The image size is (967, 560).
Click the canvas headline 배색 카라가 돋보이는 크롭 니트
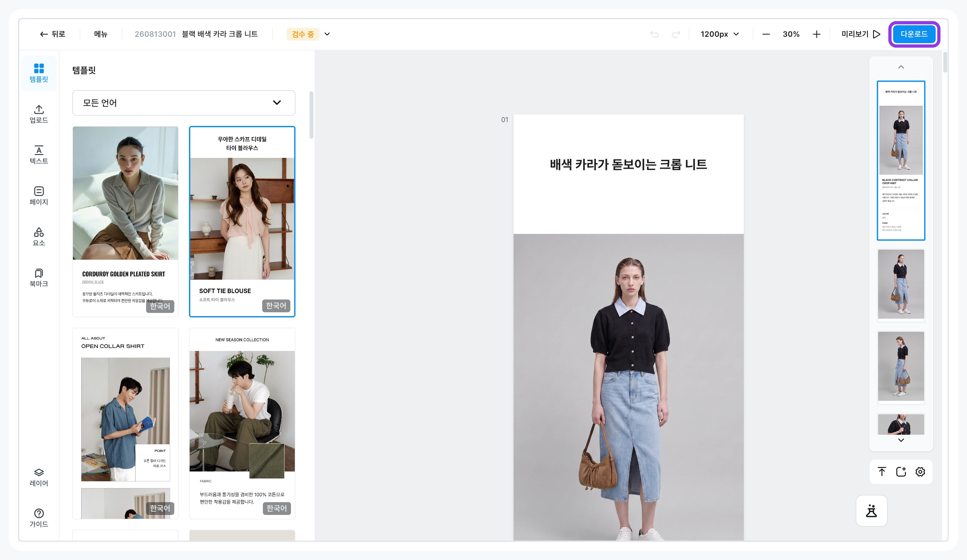coord(628,165)
